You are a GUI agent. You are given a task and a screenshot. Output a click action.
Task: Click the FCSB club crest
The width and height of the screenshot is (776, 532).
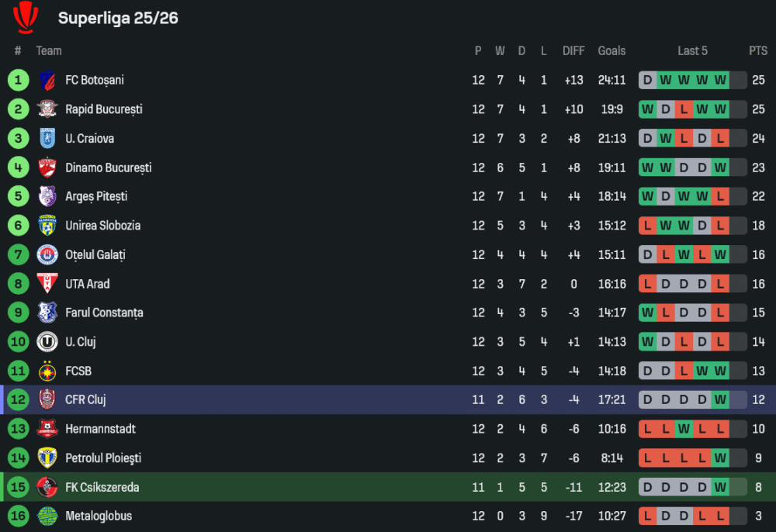(47, 371)
